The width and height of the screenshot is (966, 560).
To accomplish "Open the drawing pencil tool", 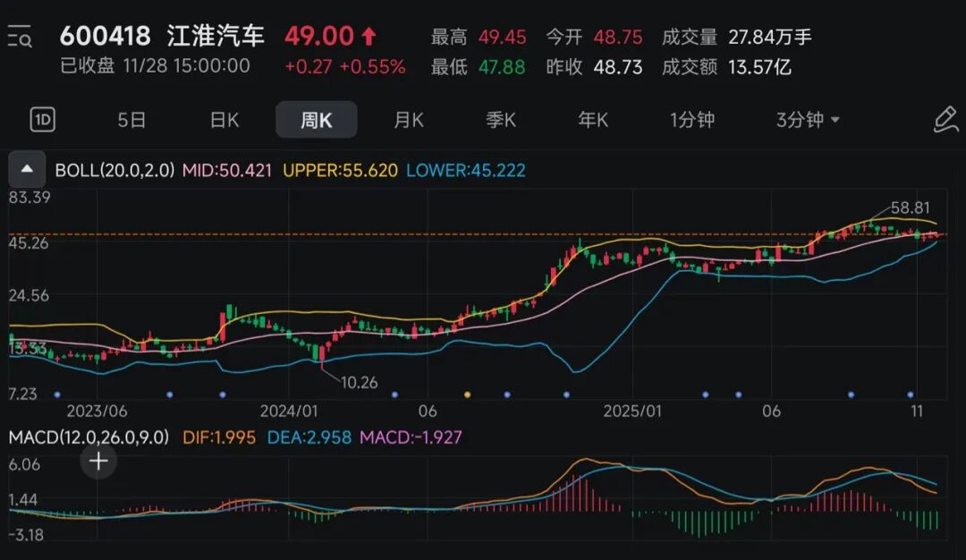I will coord(945,120).
